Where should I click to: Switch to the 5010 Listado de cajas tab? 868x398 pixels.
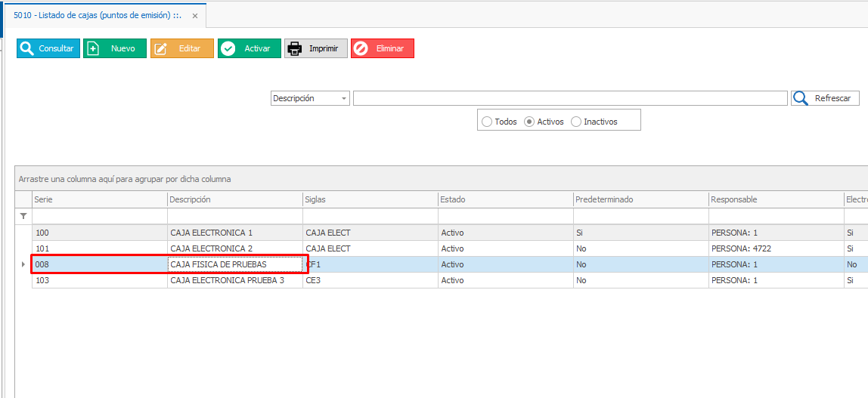(97, 15)
